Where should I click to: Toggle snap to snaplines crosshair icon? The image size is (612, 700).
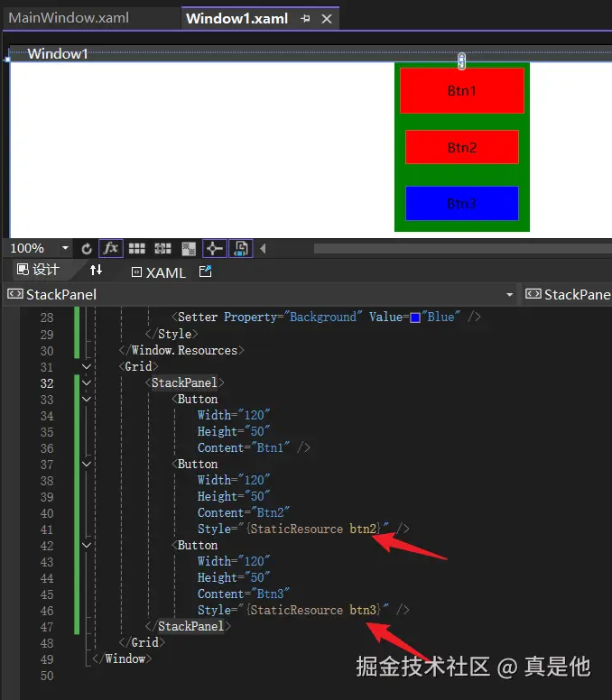coord(215,249)
